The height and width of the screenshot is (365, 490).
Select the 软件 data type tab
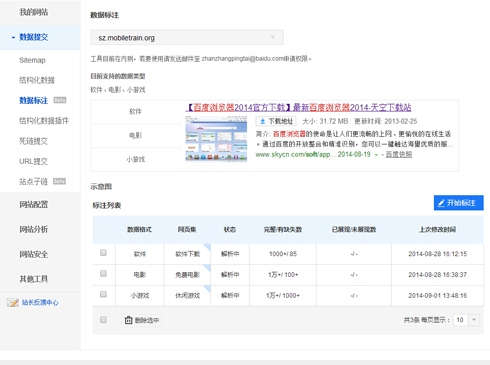pyautogui.click(x=135, y=112)
